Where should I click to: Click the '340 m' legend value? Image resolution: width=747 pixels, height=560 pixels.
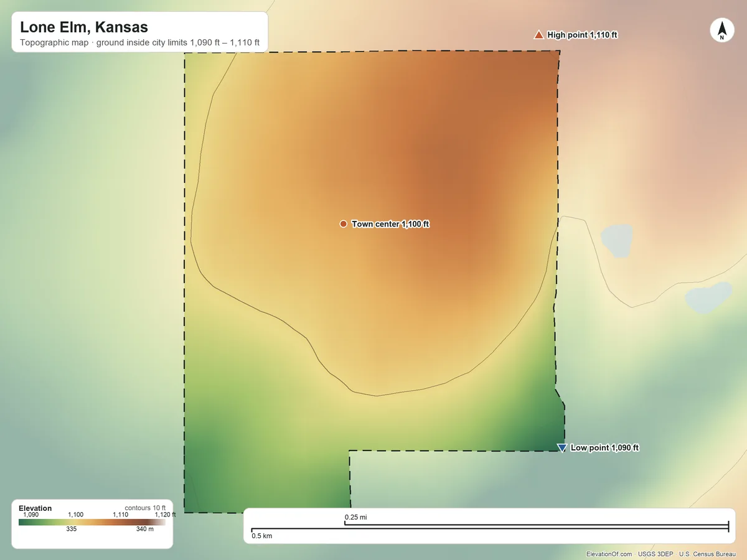[144, 529]
